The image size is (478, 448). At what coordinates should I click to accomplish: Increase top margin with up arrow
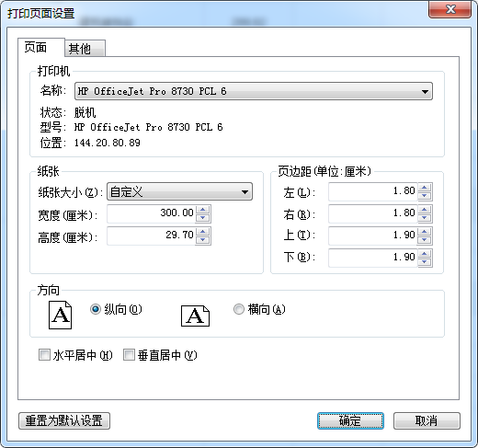tap(425, 232)
